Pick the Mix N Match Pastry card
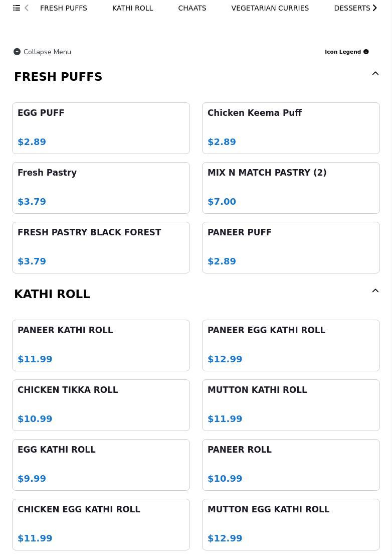This screenshot has height=558, width=392. click(291, 188)
